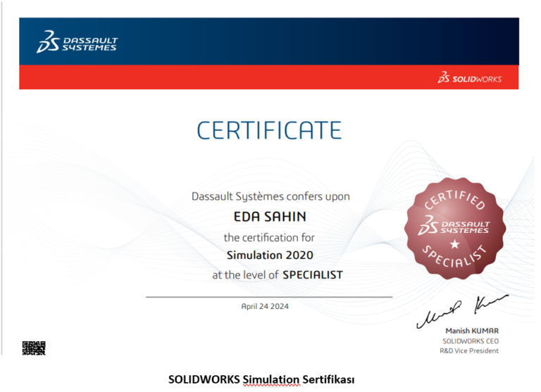Click the Manish KUMAR signer name
The width and height of the screenshot is (541, 392).
click(x=472, y=330)
